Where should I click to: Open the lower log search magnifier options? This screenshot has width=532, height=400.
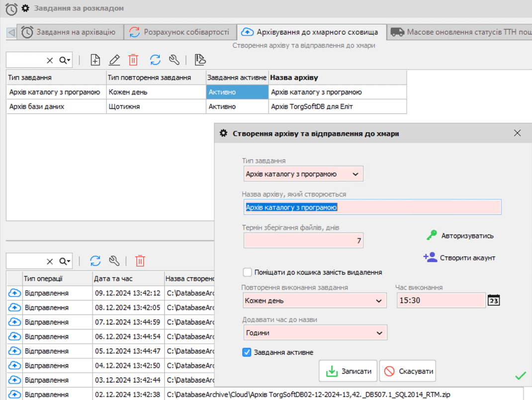pyautogui.click(x=65, y=261)
